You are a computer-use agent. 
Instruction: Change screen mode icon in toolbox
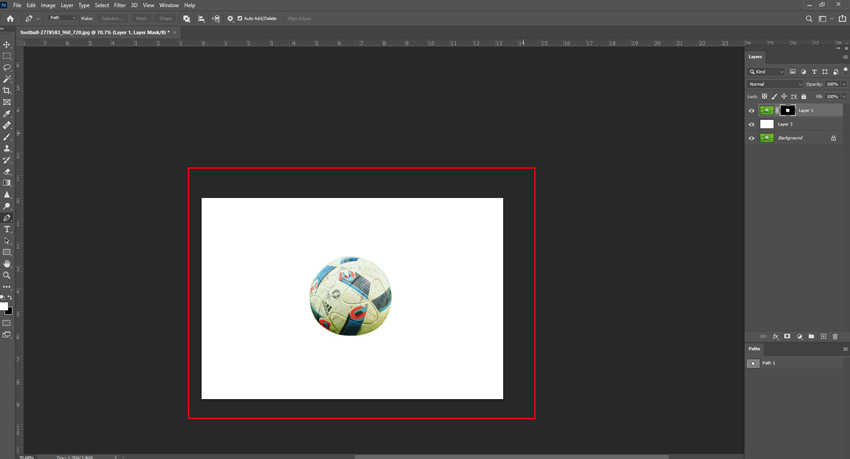[7, 335]
